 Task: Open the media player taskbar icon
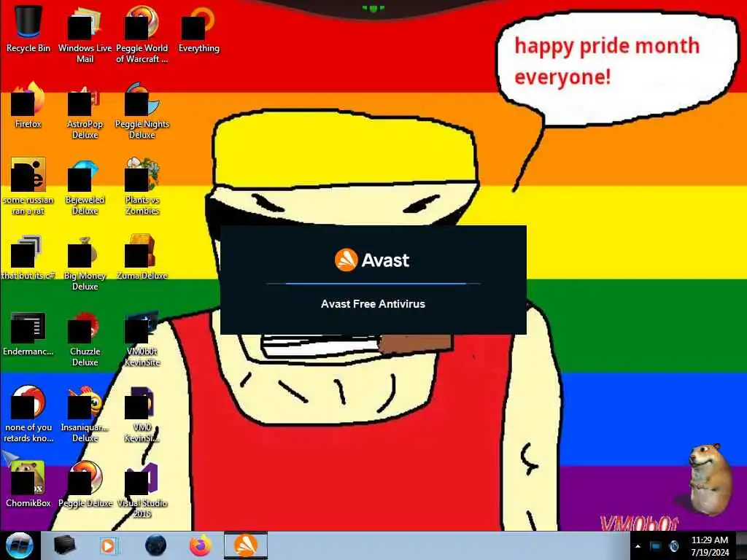(108, 545)
